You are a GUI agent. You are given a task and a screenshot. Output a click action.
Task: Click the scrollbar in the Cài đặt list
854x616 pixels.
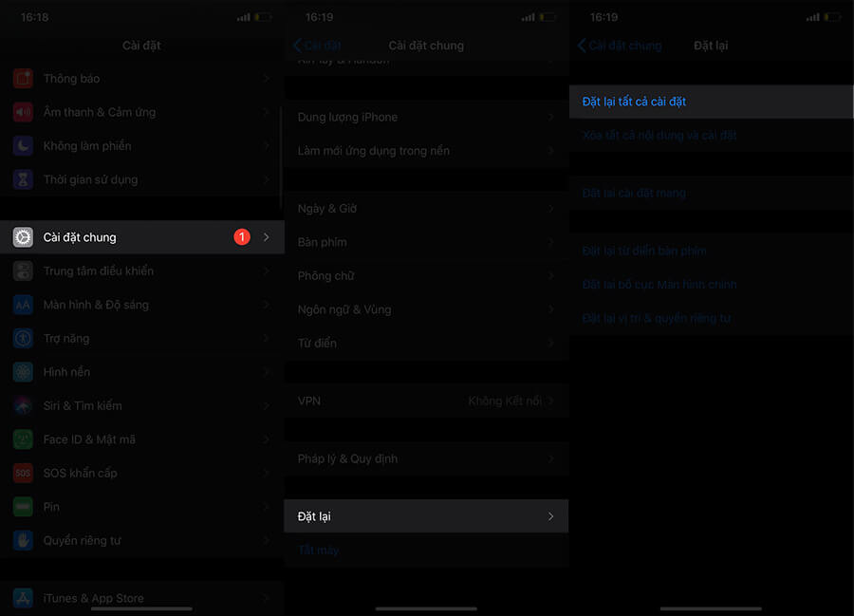(281, 157)
